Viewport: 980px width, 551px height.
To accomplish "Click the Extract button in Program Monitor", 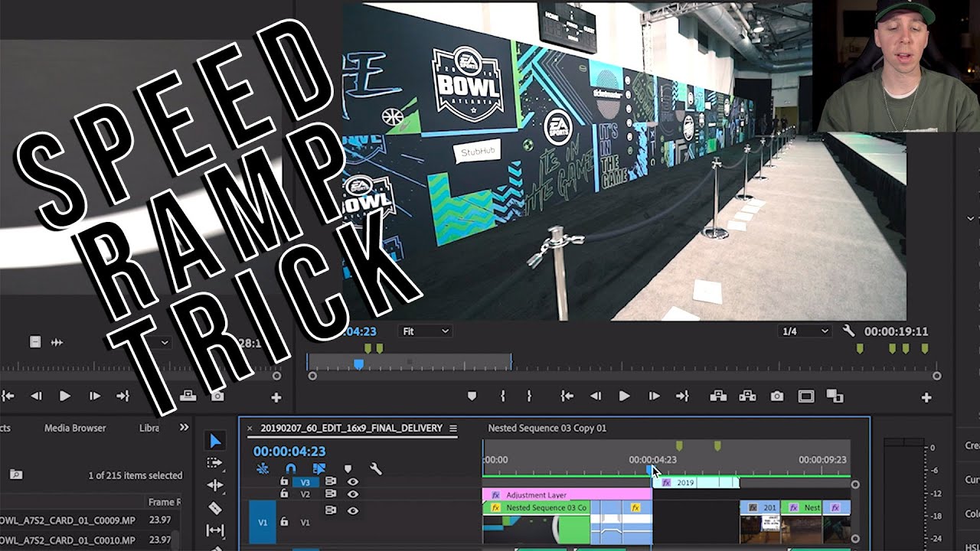I will (747, 396).
